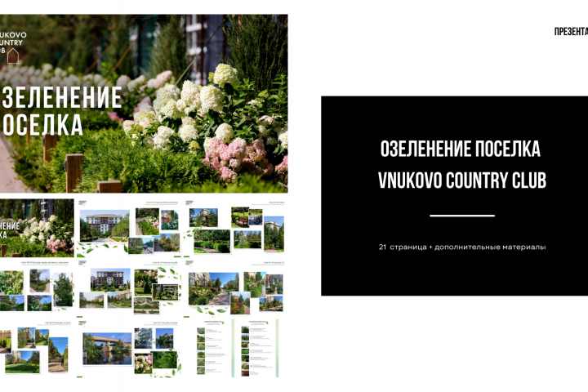
Task: Click '21 страница + дополнительные материалы' text
Action: click(x=462, y=247)
